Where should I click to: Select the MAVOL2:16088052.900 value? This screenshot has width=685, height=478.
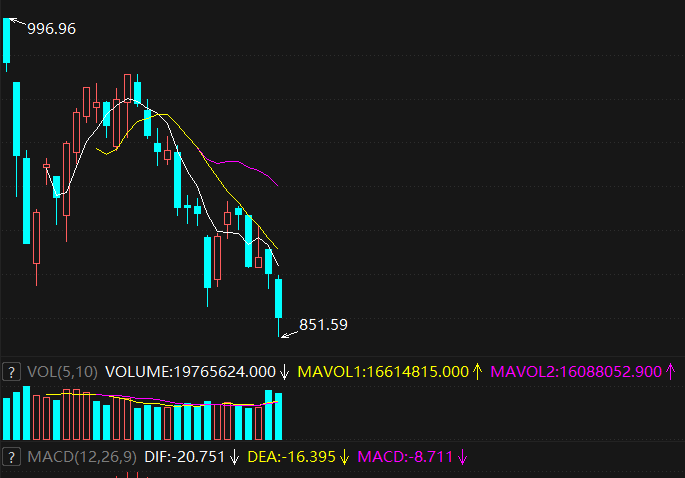(576, 372)
